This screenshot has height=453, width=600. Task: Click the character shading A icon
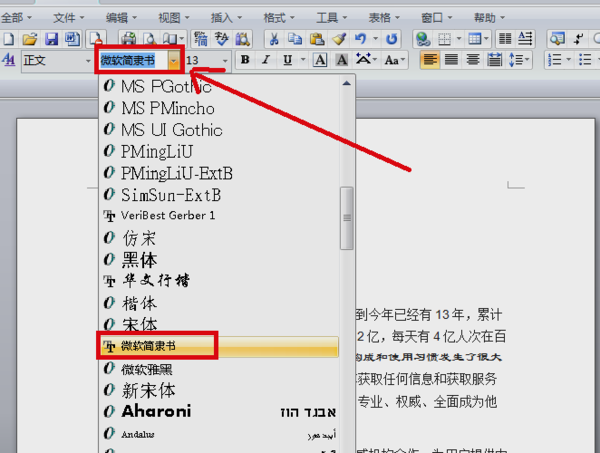click(x=342, y=60)
